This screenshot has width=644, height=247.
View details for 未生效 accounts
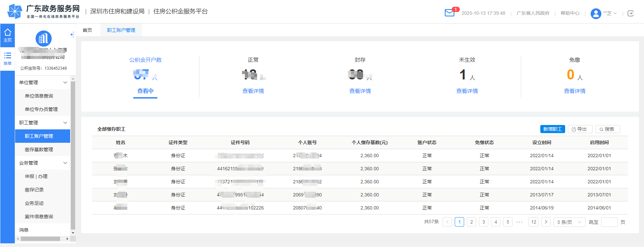tap(467, 91)
